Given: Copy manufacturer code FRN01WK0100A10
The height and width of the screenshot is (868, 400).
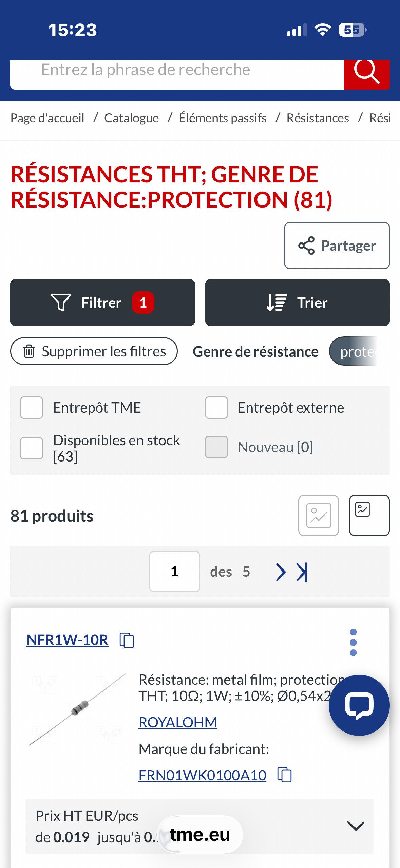Looking at the screenshot, I should [x=284, y=775].
